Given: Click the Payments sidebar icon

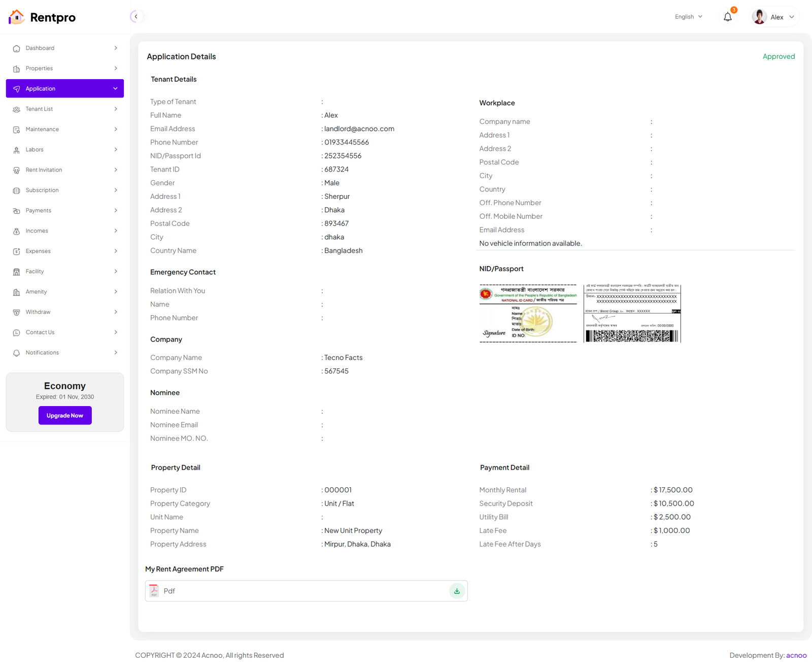Looking at the screenshot, I should (x=16, y=211).
